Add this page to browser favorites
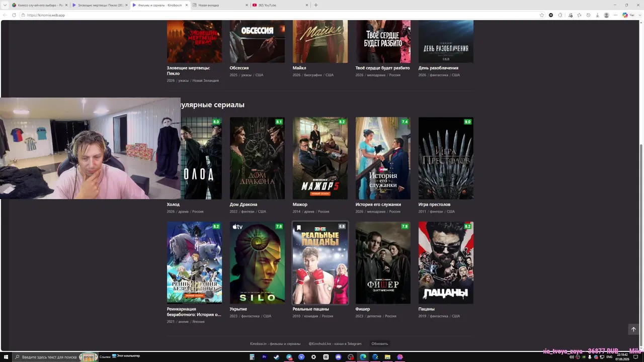The image size is (644, 362). (x=542, y=15)
